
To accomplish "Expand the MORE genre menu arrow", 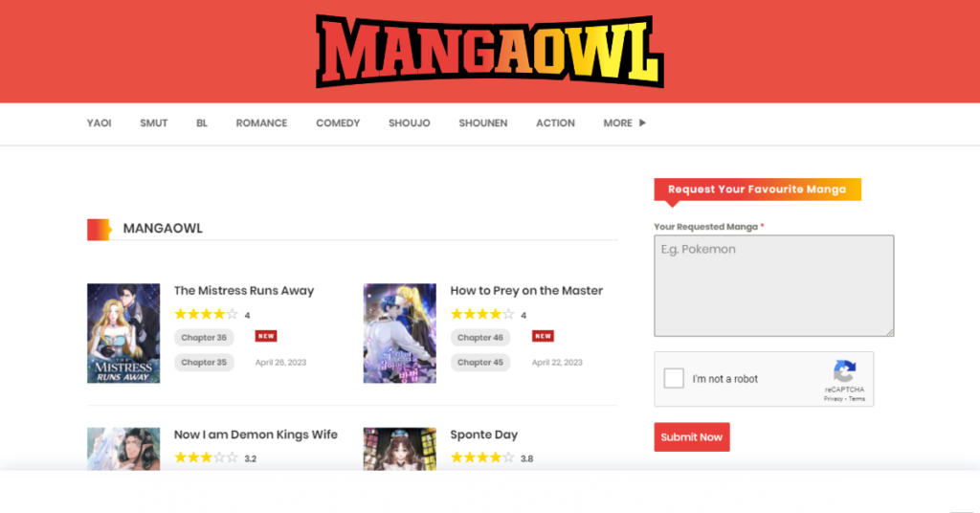I will [x=642, y=123].
